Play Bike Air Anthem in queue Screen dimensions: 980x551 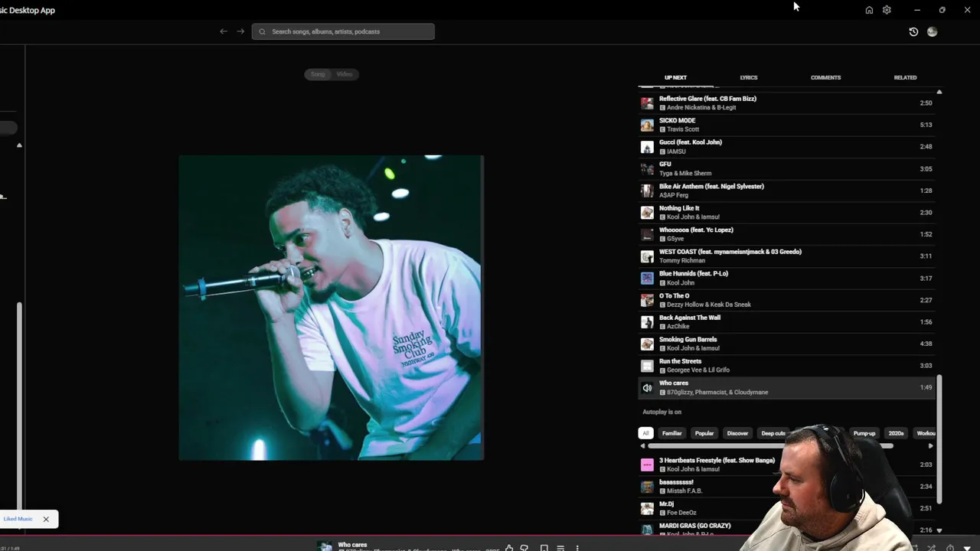pos(786,191)
